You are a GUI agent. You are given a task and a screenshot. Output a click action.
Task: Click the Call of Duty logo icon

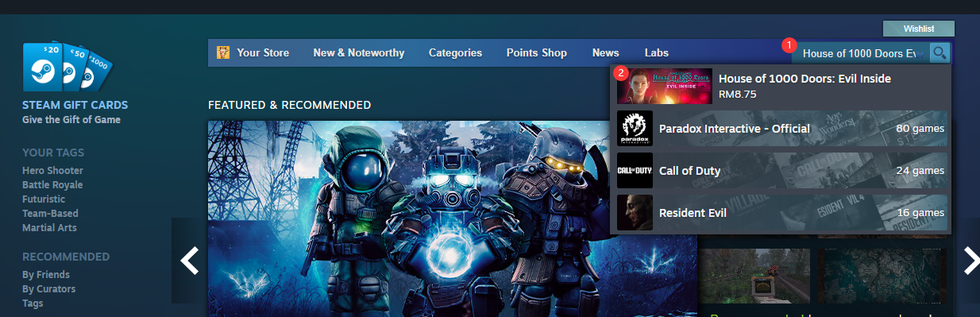(x=635, y=171)
